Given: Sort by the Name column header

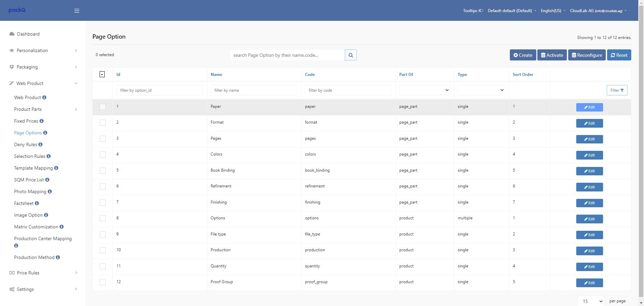Looking at the screenshot, I should click(216, 75).
